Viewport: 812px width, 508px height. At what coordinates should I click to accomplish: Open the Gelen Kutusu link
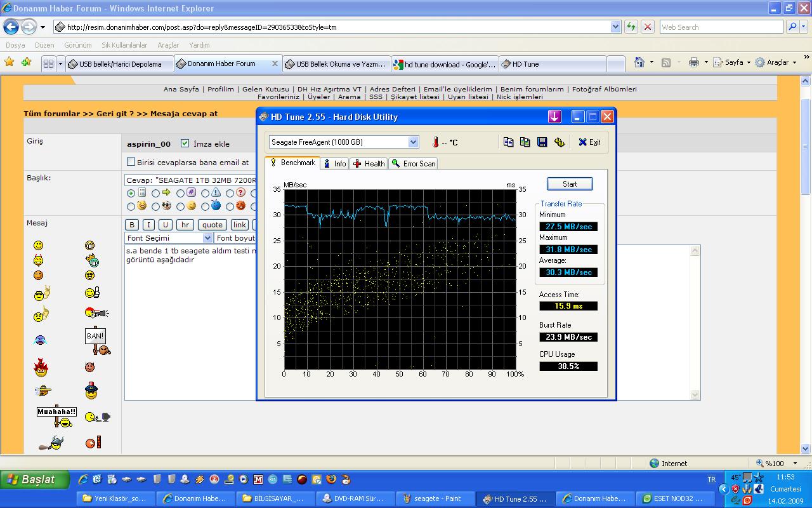pyautogui.click(x=265, y=90)
